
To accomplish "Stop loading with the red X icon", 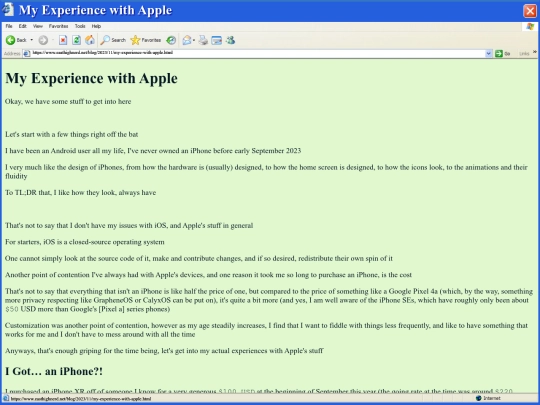I will pyautogui.click(x=63, y=40).
